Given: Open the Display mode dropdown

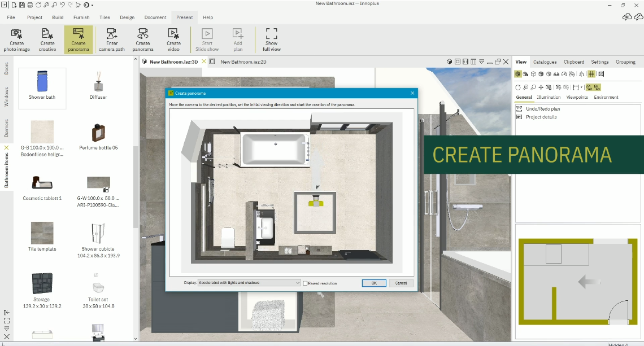Looking at the screenshot, I should click(x=249, y=283).
